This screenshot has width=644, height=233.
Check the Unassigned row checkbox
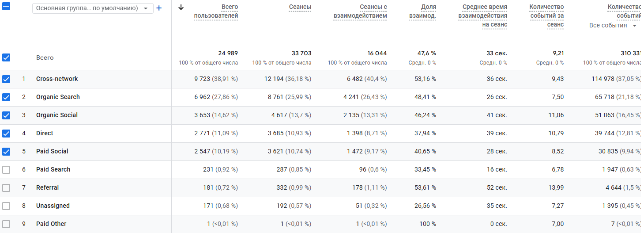pos(6,206)
